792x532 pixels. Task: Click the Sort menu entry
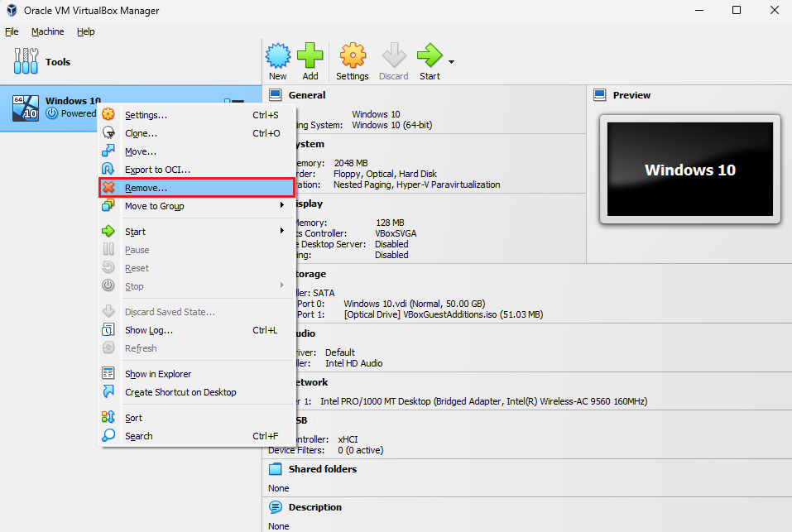coord(196,418)
